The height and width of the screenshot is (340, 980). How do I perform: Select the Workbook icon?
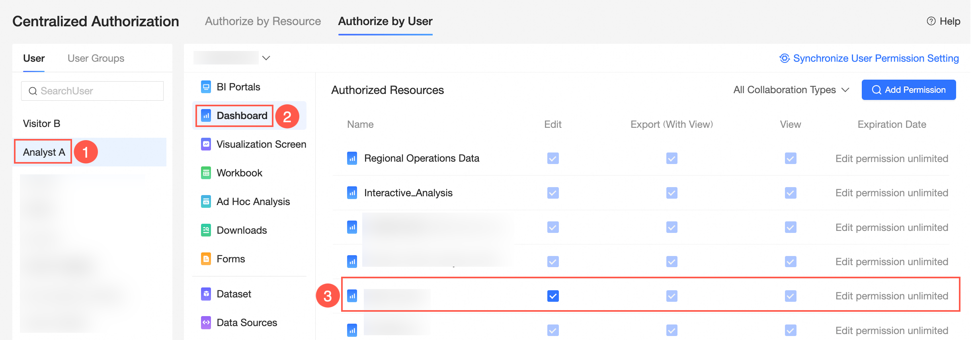(206, 173)
